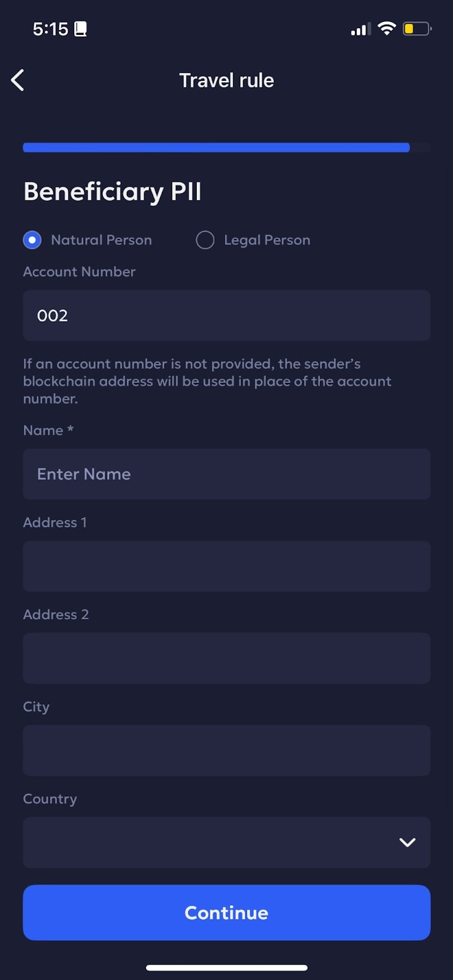This screenshot has height=980, width=453.
Task: Tap the Beneficiary PII section heading
Action: tap(112, 192)
